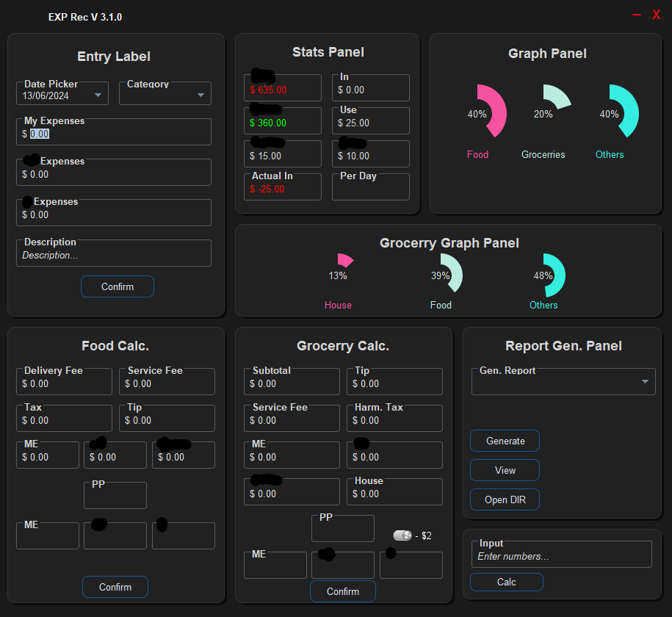The height and width of the screenshot is (617, 672).
Task: Click the Enter numbers input box
Action: click(x=561, y=555)
